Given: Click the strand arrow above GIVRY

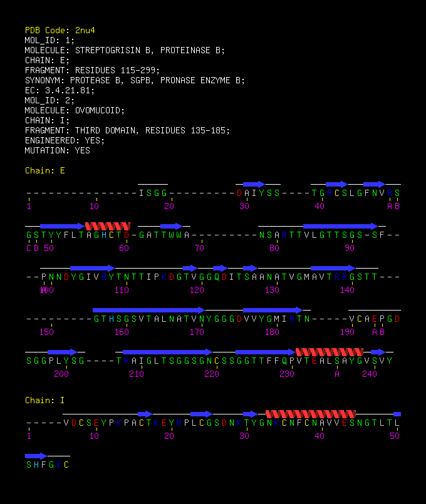Looking at the screenshot, I should pos(93,268).
